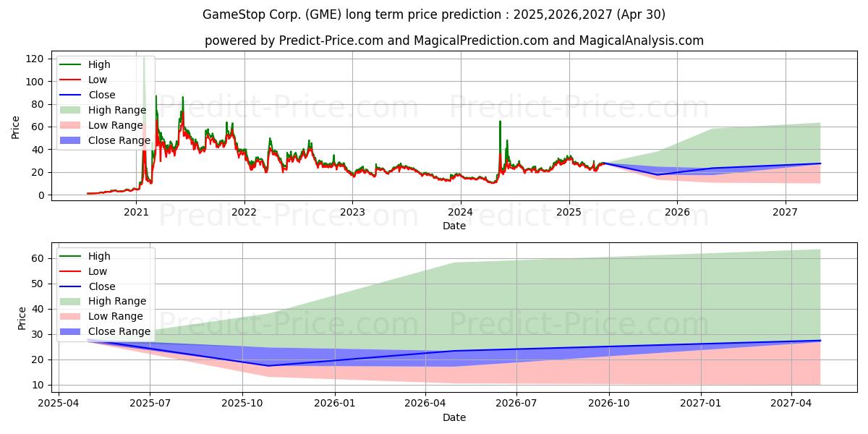Click the 2027-04 tick on lower date axis
Screen dimensions: 868x434
coord(791,404)
